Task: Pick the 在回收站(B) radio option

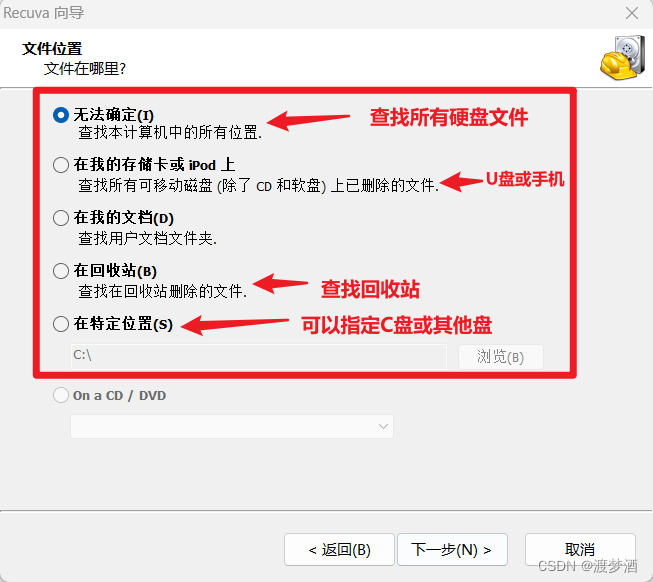Action: pos(61,271)
